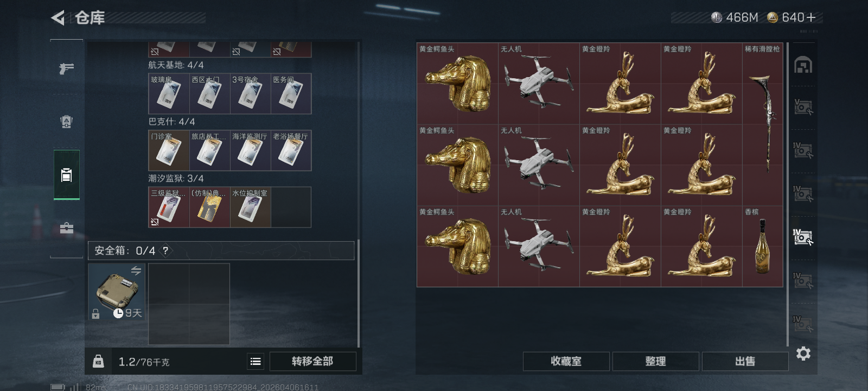This screenshot has width=868, height=391.
Task: Go back using the arrow beside 仓库
Action: click(58, 18)
